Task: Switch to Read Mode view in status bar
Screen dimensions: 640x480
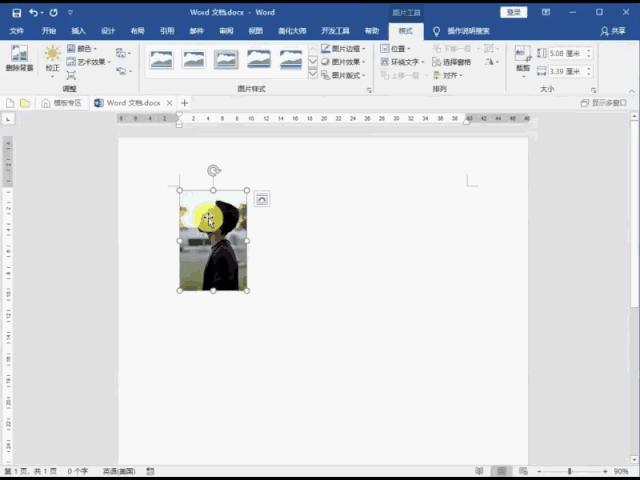Action: click(x=480, y=471)
